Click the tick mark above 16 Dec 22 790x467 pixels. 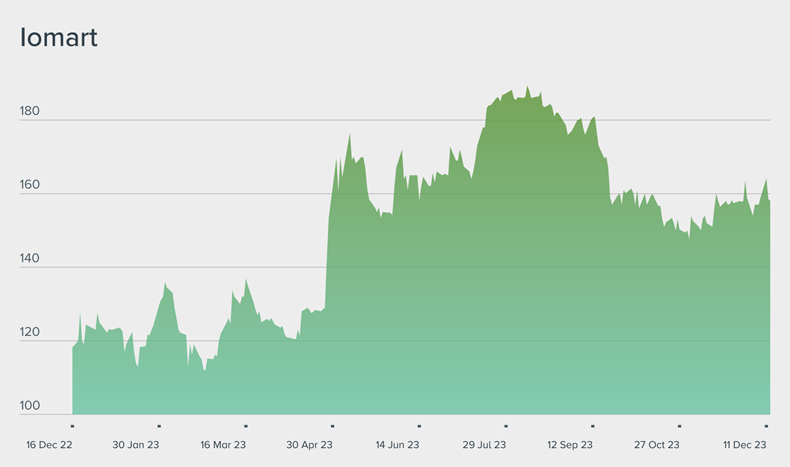(x=72, y=426)
